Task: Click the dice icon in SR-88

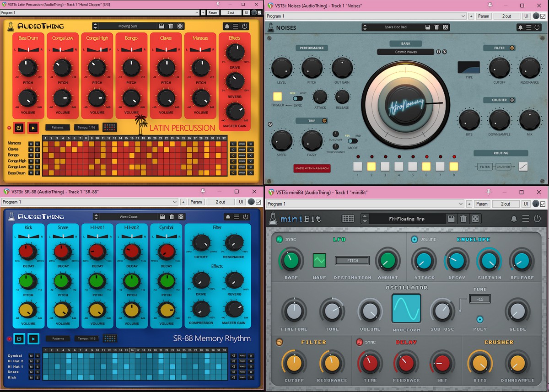Action: point(181,217)
